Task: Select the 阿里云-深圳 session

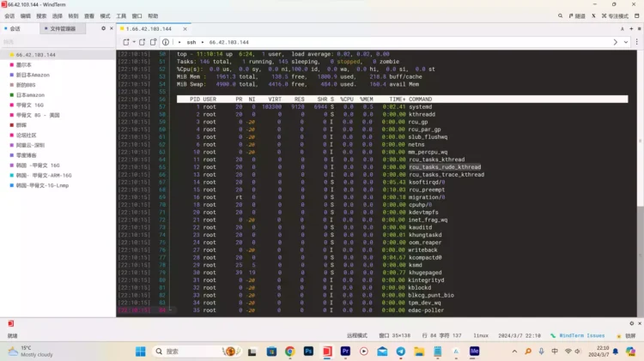Action: tap(32, 145)
